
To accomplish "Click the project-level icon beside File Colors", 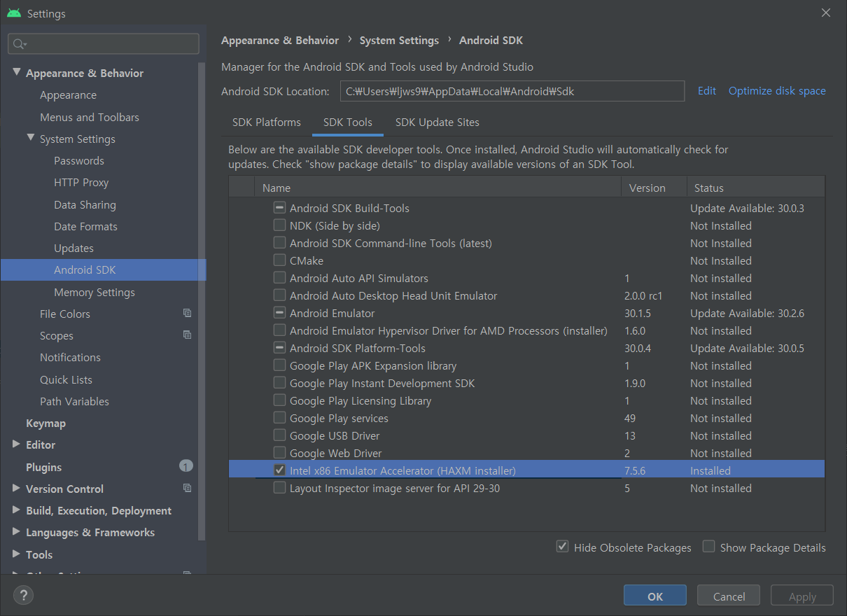I will click(187, 313).
